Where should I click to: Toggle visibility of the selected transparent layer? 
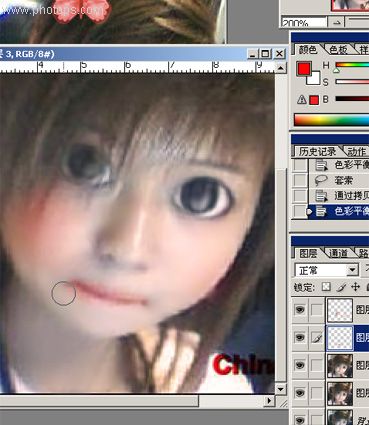click(x=300, y=338)
